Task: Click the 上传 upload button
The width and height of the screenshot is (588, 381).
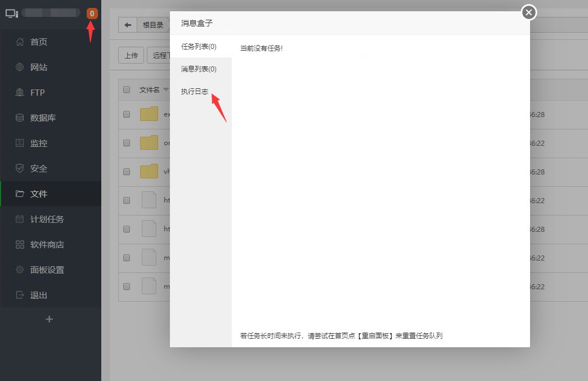Action: 131,55
